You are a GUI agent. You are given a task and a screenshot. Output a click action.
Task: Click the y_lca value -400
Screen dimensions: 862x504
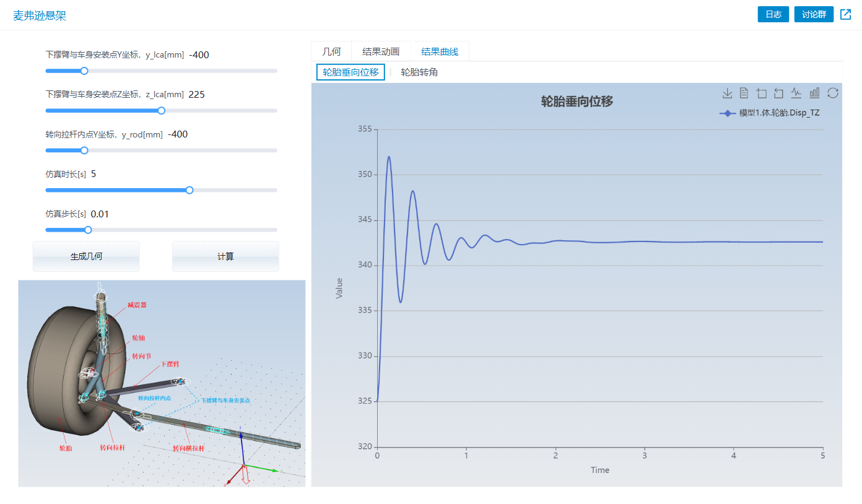[199, 54]
